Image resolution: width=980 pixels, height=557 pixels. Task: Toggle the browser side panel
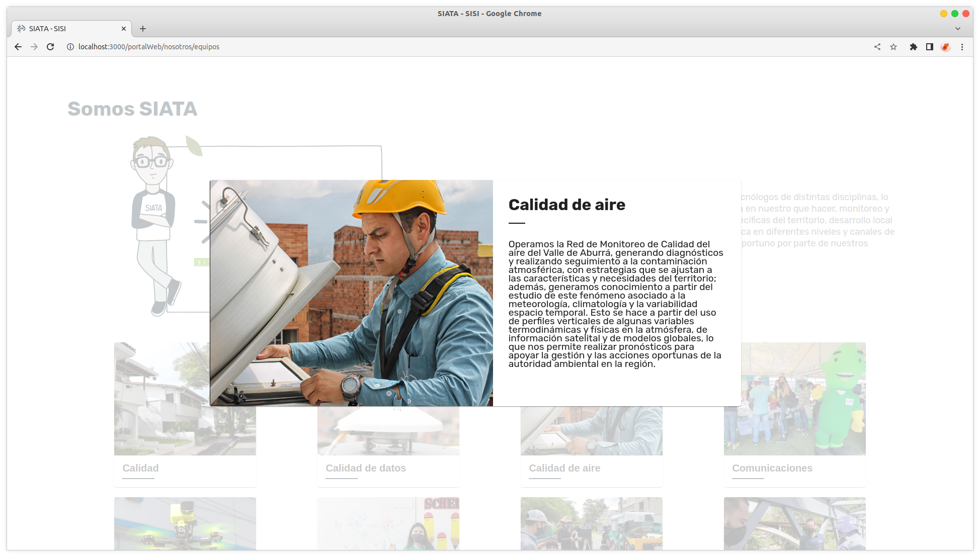coord(930,47)
